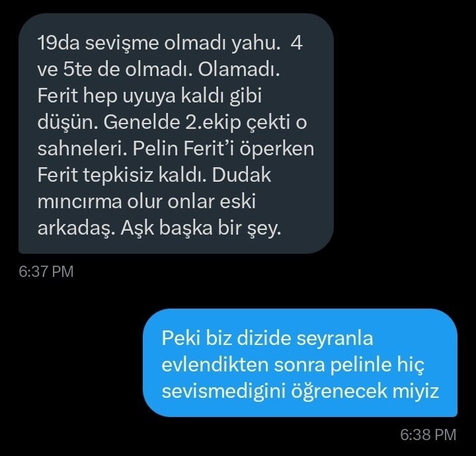Tap the 6:38 PM timestamp
The height and width of the screenshot is (456, 476).
click(428, 434)
